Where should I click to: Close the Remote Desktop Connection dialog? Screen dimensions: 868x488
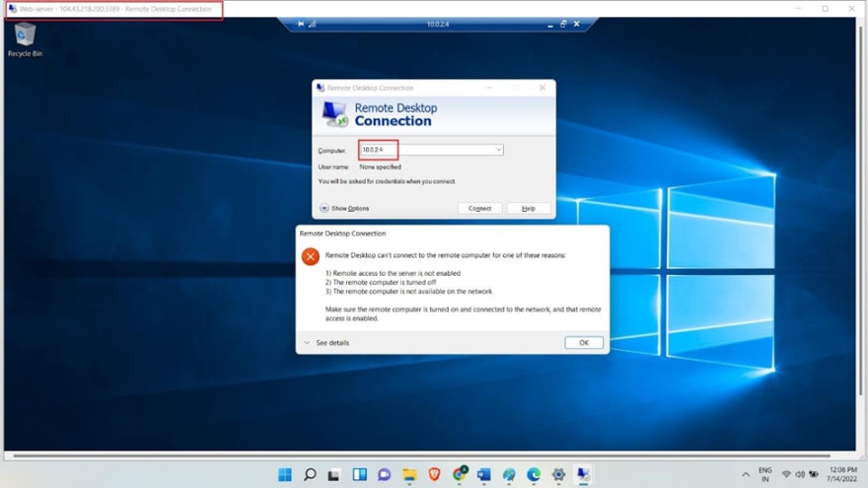click(x=542, y=88)
